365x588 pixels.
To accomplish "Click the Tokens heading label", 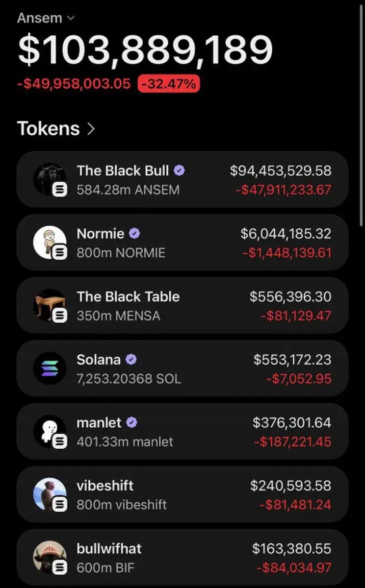I will pos(48,128).
